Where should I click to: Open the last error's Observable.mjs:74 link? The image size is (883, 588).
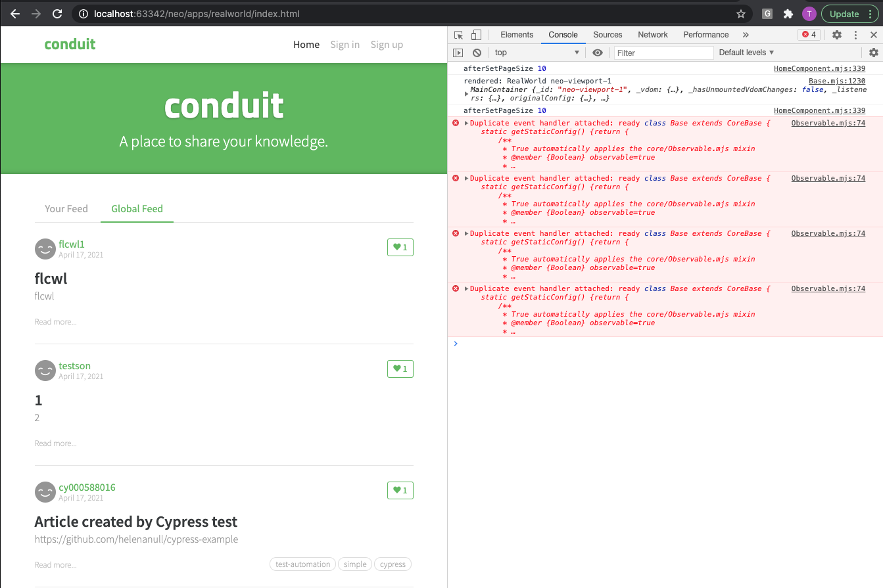pyautogui.click(x=828, y=288)
